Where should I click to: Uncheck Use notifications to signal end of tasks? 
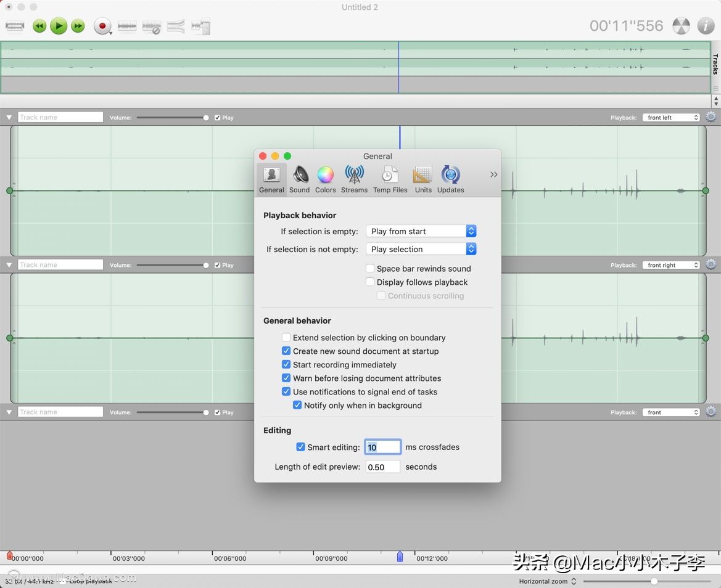click(286, 391)
